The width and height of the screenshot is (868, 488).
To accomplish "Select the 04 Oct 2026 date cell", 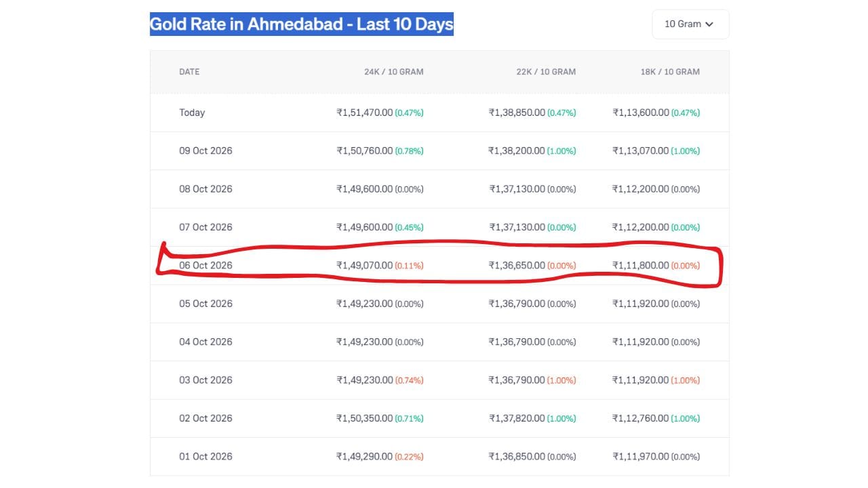I will pyautogui.click(x=205, y=342).
